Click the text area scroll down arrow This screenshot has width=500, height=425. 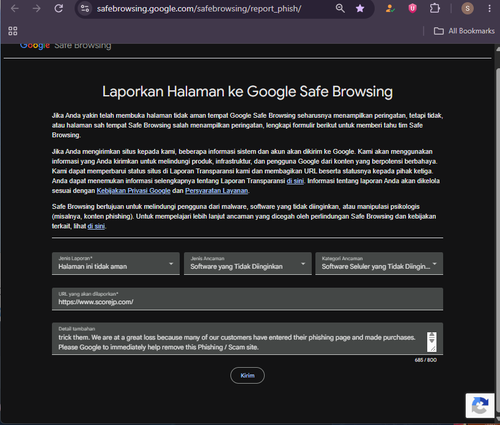pos(432,341)
